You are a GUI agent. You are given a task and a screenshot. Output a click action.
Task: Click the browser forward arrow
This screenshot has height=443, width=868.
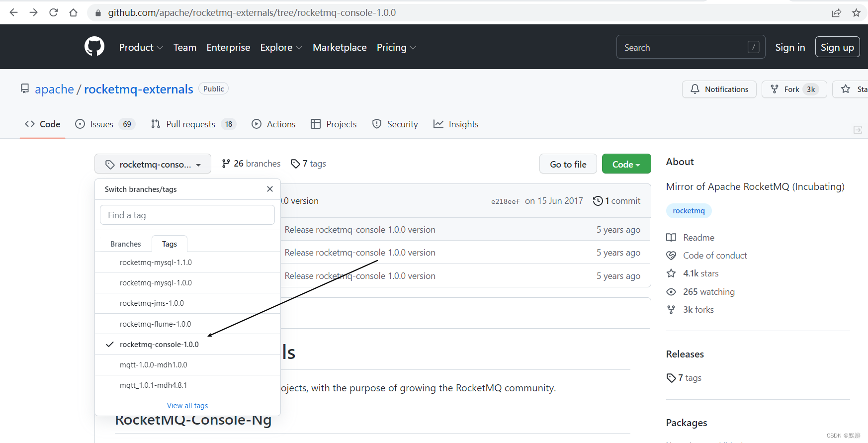33,12
